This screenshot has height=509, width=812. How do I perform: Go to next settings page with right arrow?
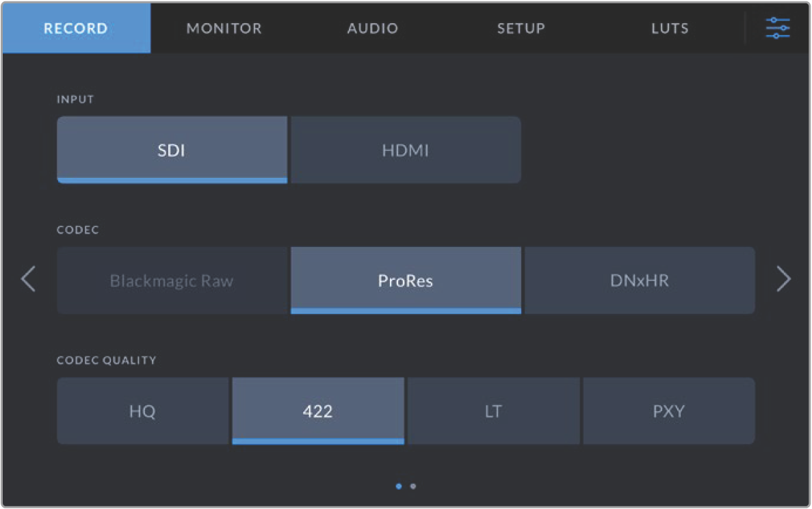(783, 279)
